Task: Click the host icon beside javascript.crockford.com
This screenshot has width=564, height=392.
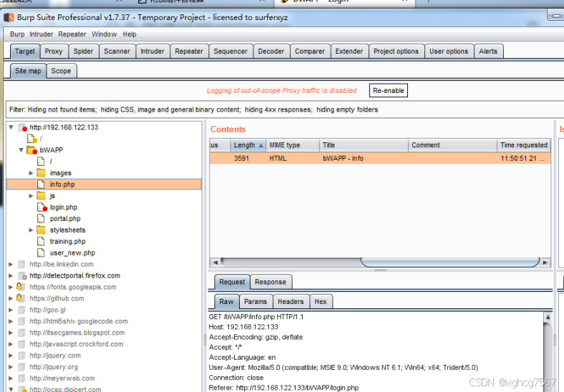Action: [21, 344]
